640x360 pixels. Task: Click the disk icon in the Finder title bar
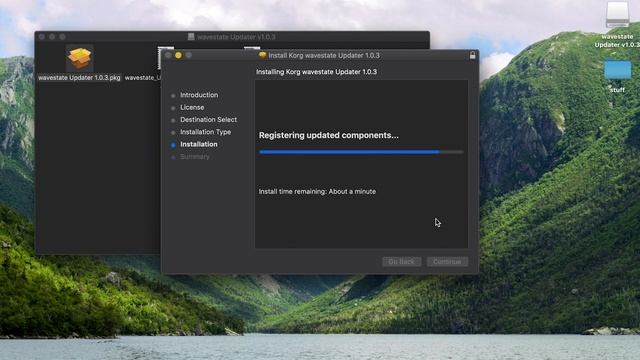click(x=191, y=37)
